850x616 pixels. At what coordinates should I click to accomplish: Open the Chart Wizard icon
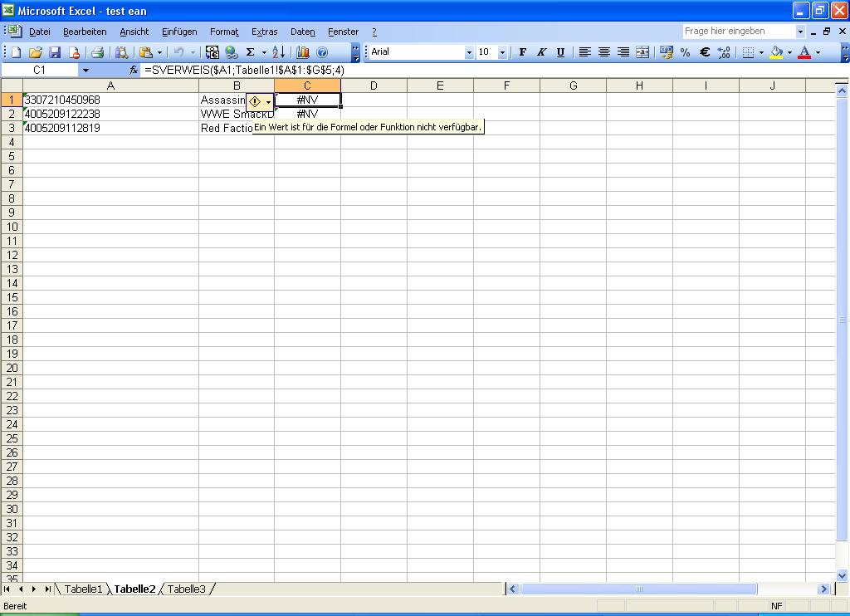point(302,52)
